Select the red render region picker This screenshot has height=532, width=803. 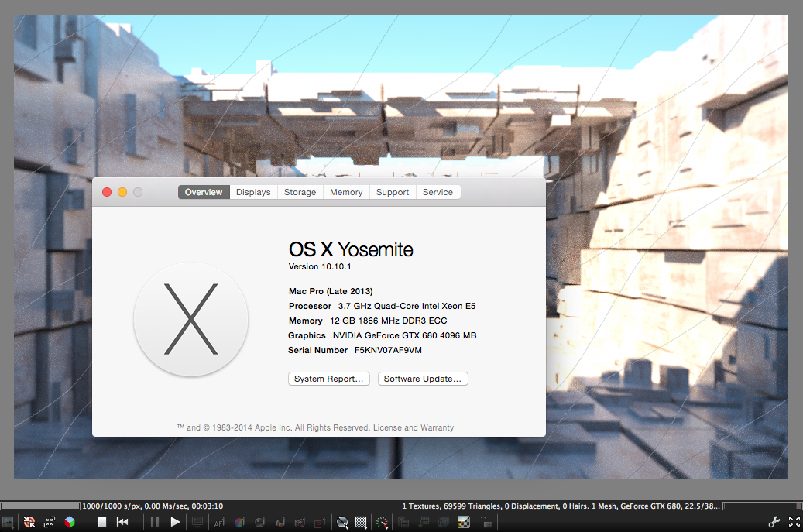point(320,522)
